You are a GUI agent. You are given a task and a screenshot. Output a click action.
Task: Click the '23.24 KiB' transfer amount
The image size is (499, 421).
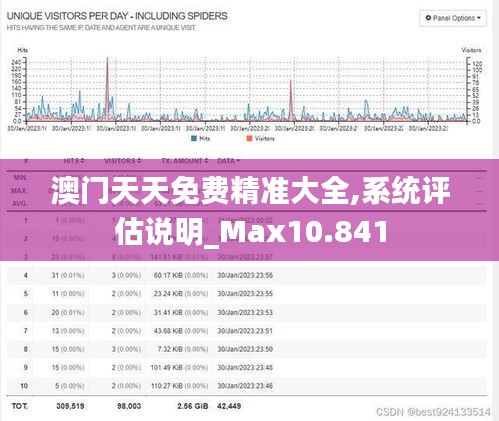(168, 294)
